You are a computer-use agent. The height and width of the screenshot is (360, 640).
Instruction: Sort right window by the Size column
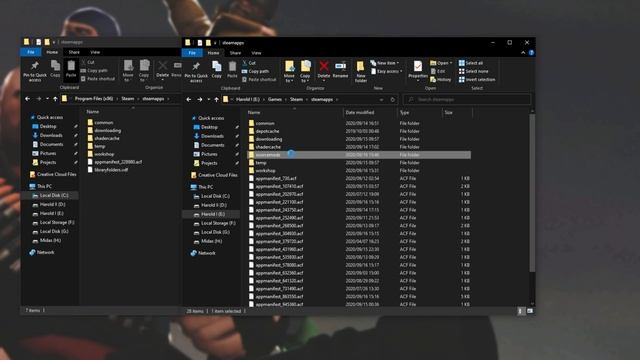point(457,112)
